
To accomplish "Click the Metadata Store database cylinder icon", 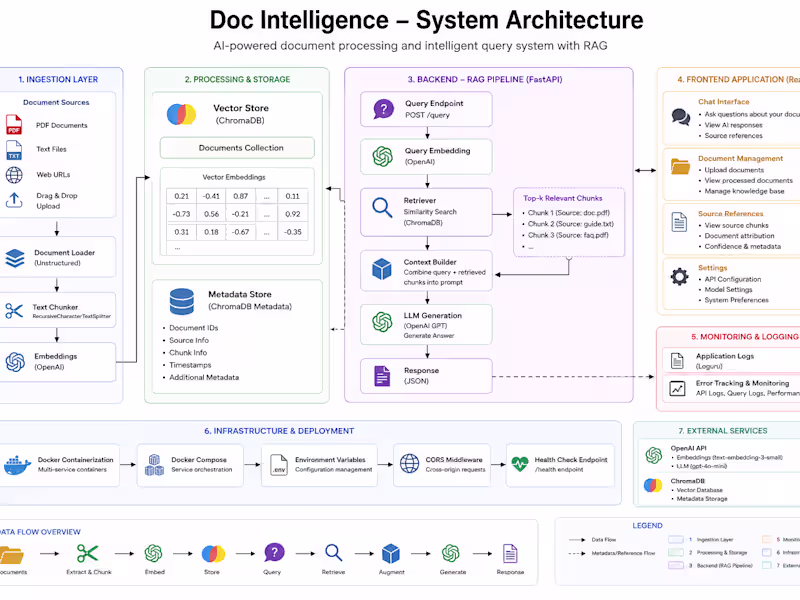I will tap(182, 301).
